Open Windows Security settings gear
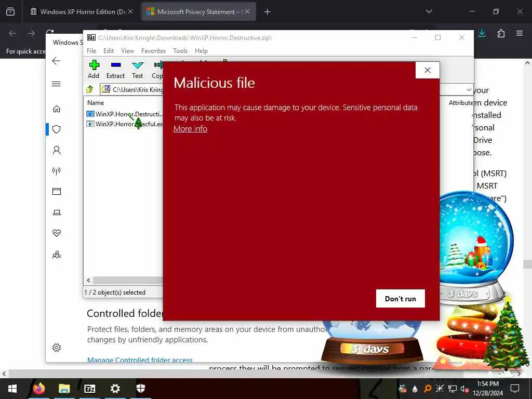This screenshot has height=399, width=532. click(x=57, y=348)
